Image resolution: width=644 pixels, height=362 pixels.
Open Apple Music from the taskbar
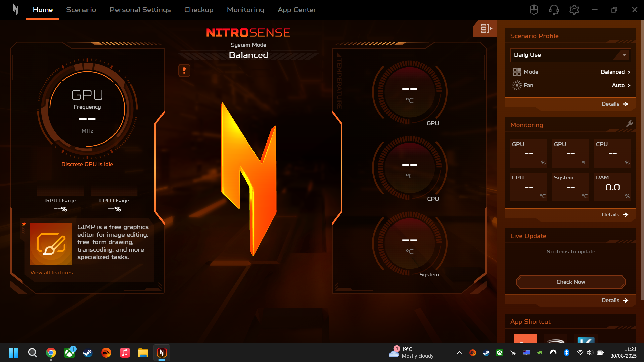coord(125,353)
